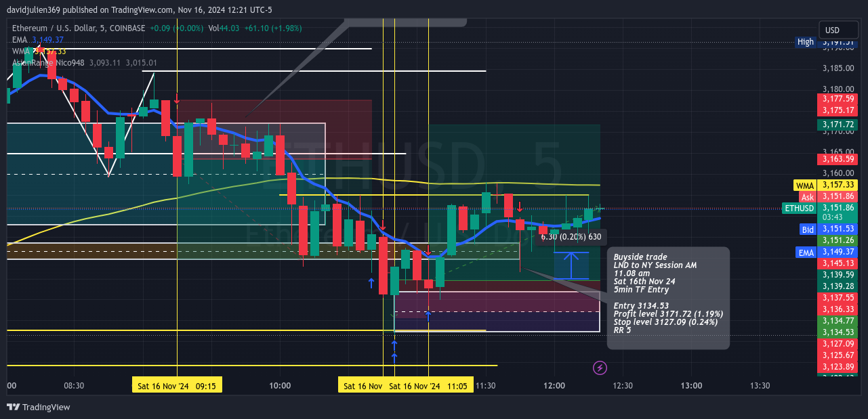Click the 13:30 time axis label

[760, 386]
